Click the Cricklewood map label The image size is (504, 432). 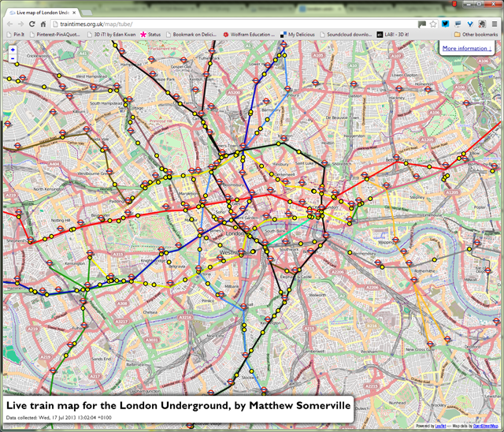click(37, 56)
